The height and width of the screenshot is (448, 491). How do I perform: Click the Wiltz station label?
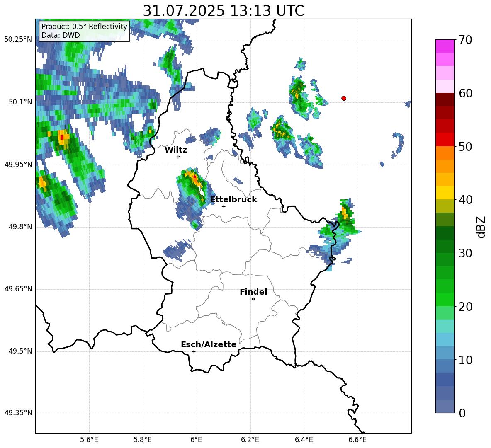coord(176,150)
